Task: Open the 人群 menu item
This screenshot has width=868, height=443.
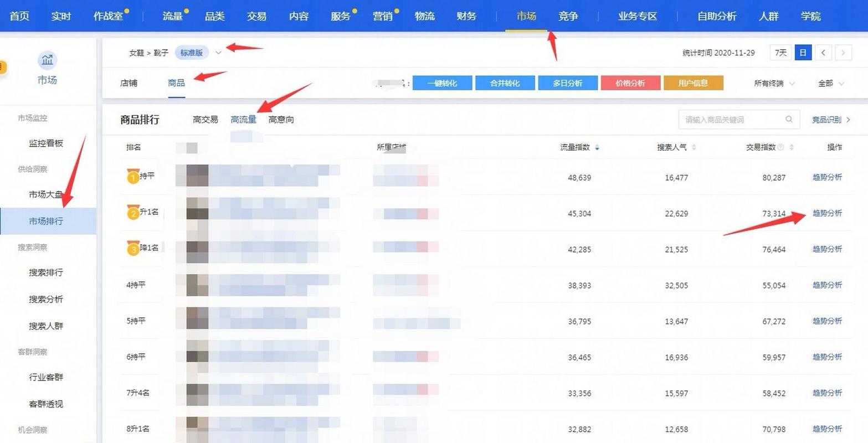Action: 769,16
